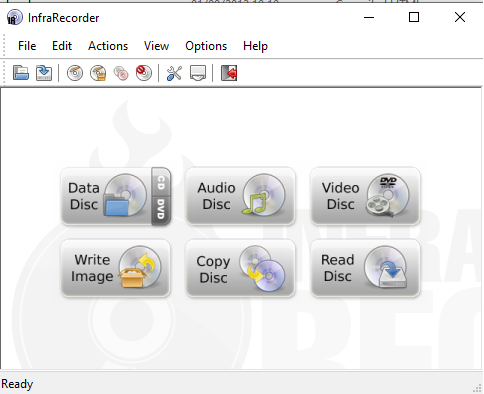Open the File menu
This screenshot has width=484, height=394.
pos(27,46)
